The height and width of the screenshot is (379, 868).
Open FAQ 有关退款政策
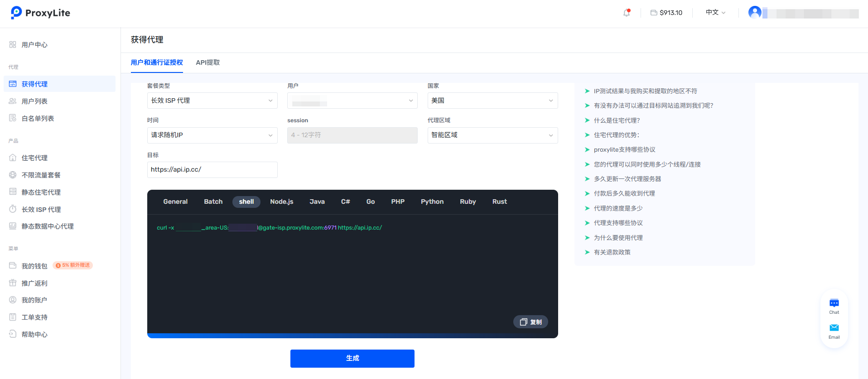click(612, 252)
